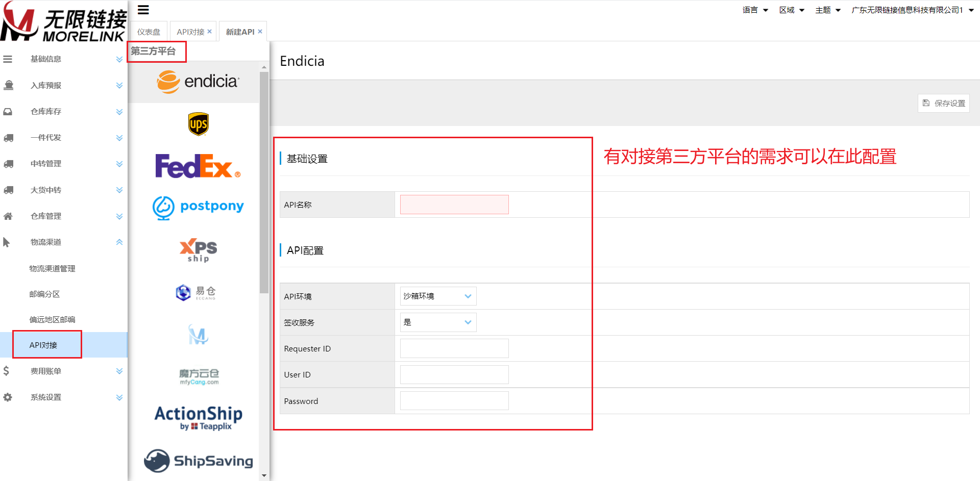
Task: Click the MORELINK company logo
Action: (x=63, y=21)
